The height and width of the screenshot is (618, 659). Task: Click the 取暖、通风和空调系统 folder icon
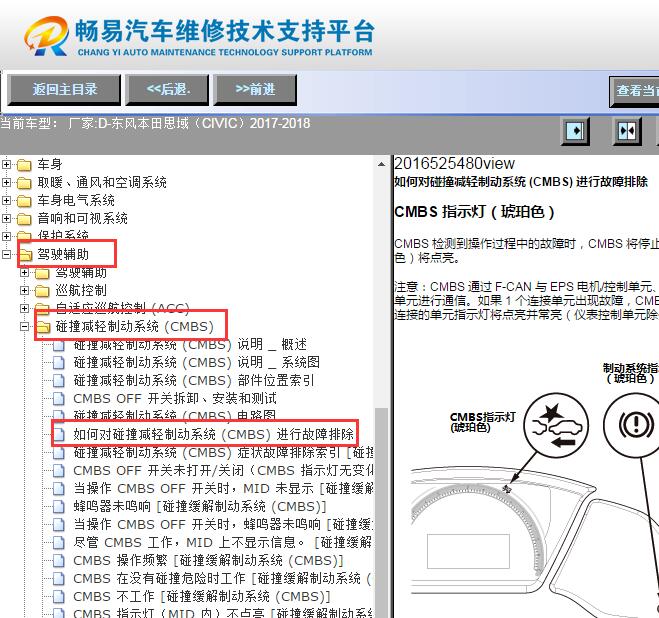click(x=24, y=182)
